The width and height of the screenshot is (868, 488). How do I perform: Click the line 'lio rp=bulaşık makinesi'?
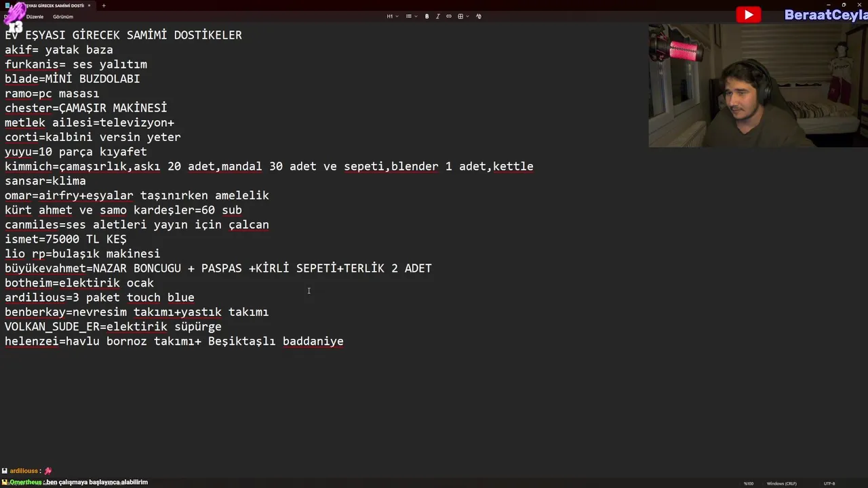pyautogui.click(x=83, y=254)
